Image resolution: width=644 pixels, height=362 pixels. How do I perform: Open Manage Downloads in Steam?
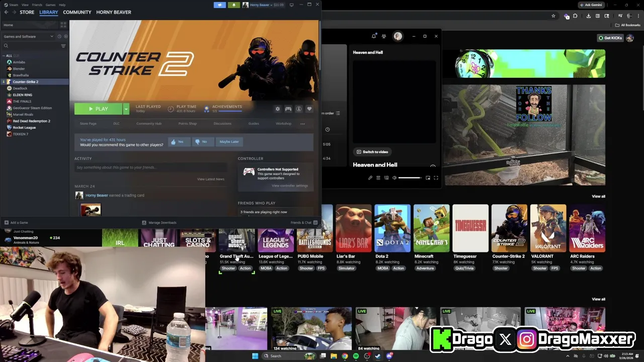click(159, 222)
